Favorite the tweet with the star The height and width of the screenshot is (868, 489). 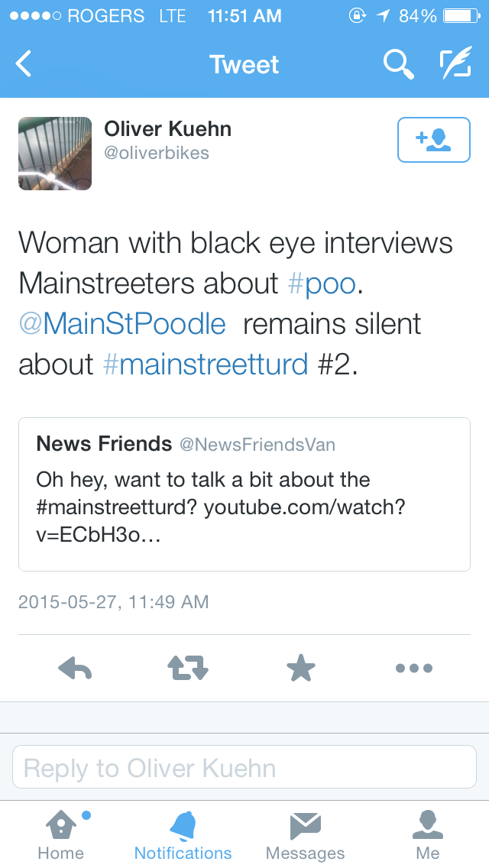[x=301, y=669]
